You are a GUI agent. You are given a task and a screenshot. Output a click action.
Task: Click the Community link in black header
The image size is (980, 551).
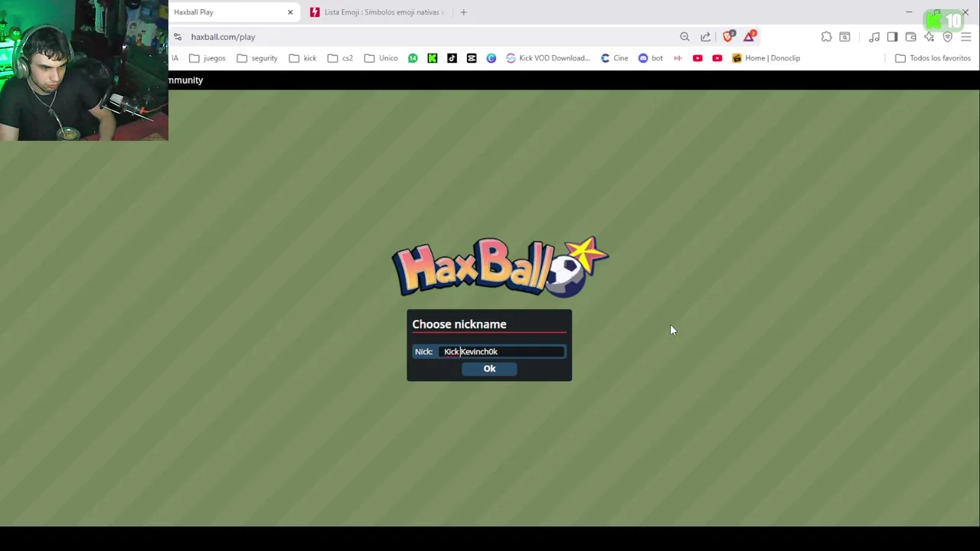[186, 80]
